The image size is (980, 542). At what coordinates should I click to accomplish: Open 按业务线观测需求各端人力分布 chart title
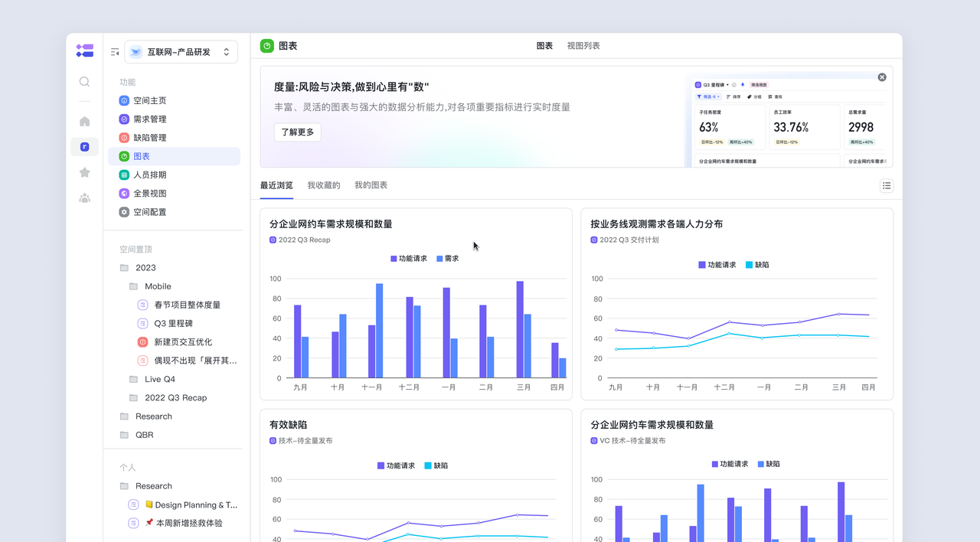pyautogui.click(x=657, y=224)
